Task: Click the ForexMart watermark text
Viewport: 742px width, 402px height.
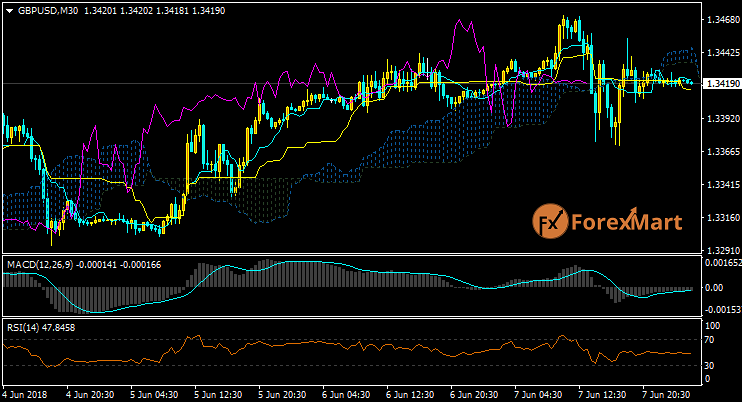Action: point(624,222)
